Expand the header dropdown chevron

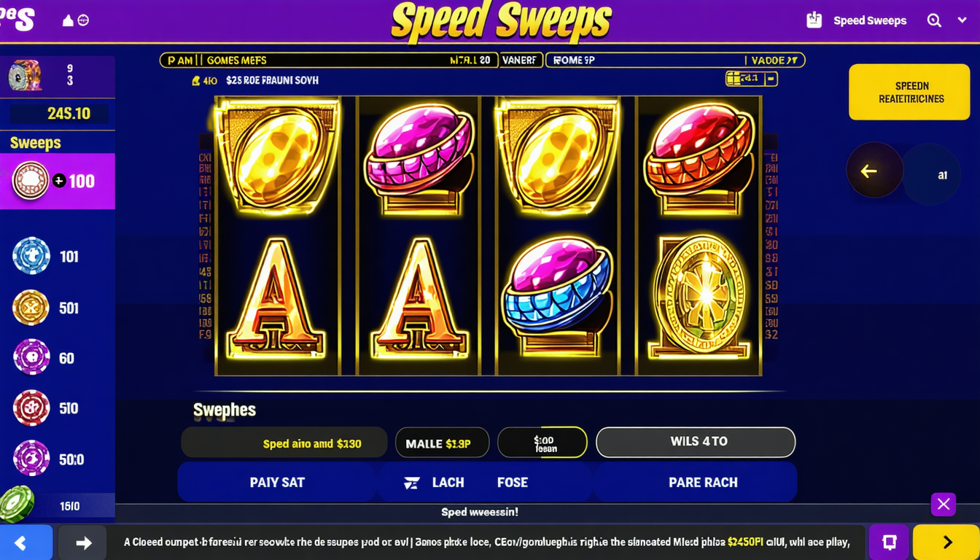click(962, 20)
